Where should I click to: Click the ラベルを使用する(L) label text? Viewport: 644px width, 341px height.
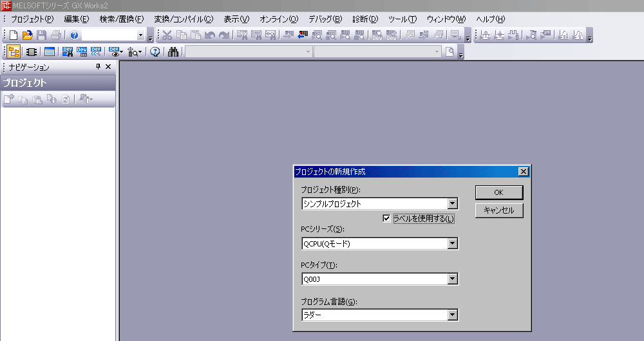point(424,218)
